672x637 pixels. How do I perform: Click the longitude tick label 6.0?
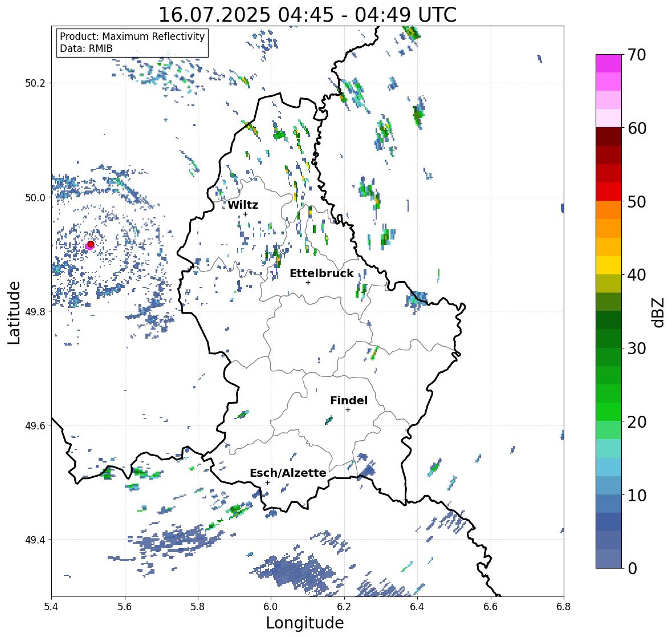tap(271, 607)
